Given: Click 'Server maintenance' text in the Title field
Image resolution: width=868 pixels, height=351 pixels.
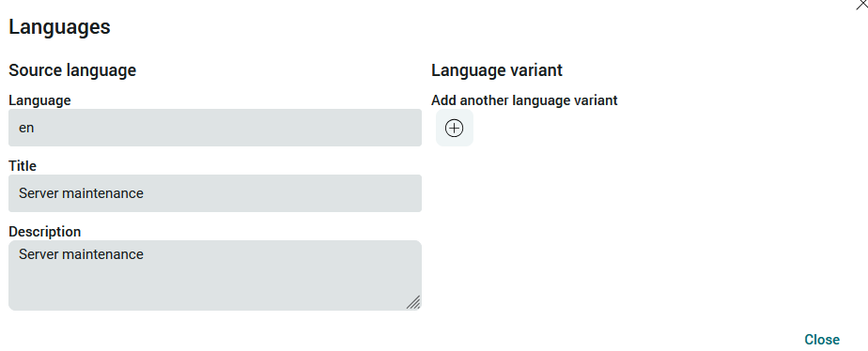Looking at the screenshot, I should pyautogui.click(x=81, y=193).
